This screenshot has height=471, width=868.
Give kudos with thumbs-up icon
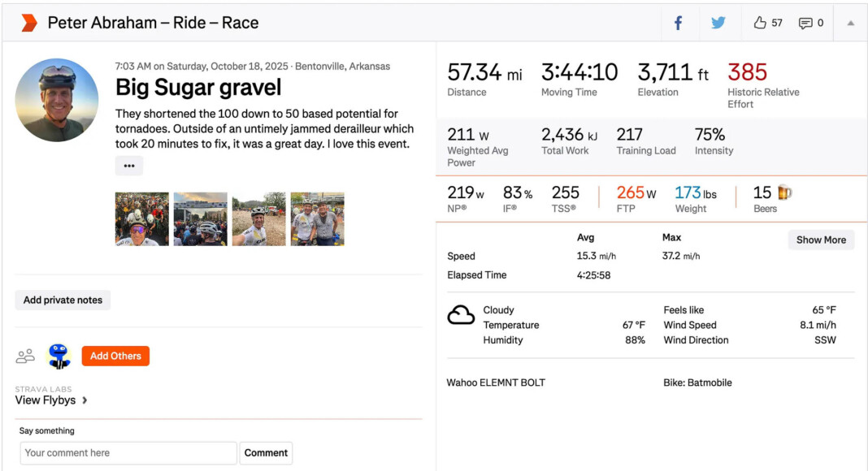(x=761, y=23)
